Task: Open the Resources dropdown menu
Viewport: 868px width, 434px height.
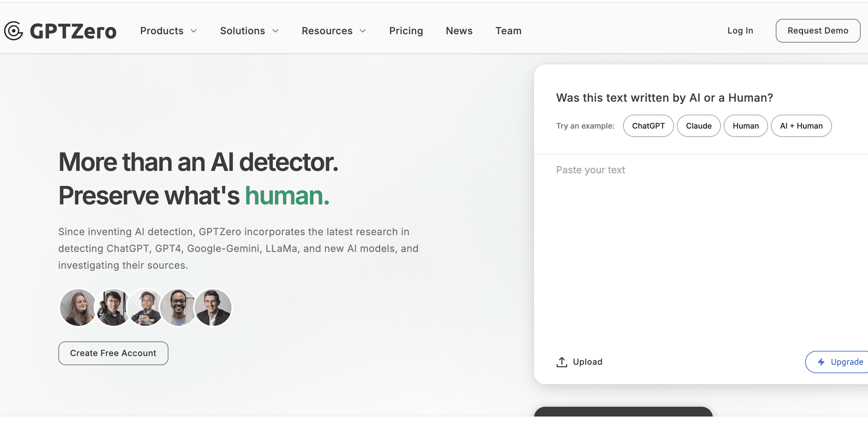Action: click(x=334, y=31)
